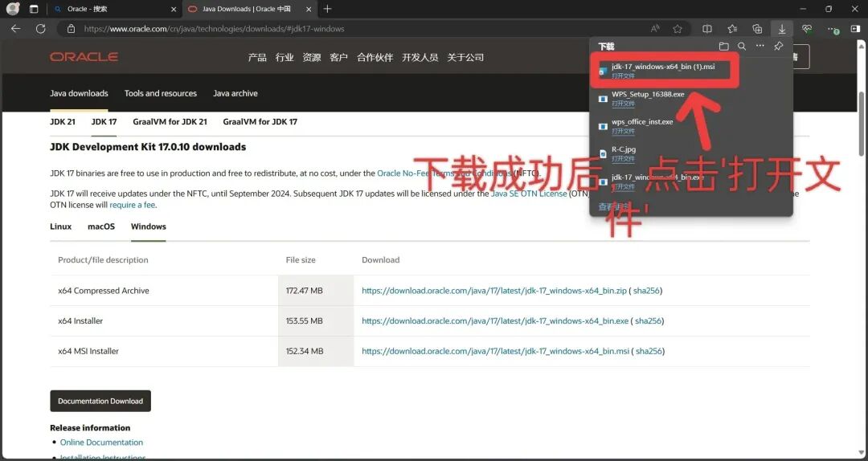Open the browser settings and more menu

pos(832,29)
